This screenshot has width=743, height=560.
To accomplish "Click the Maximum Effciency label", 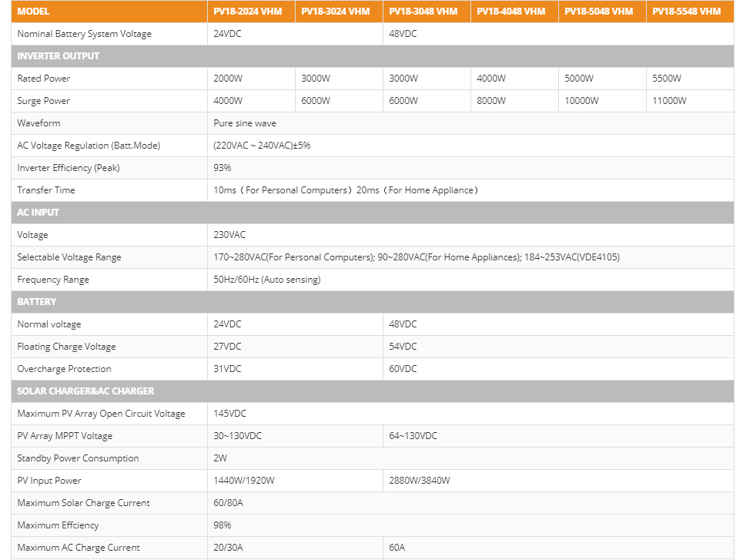I will [x=58, y=525].
